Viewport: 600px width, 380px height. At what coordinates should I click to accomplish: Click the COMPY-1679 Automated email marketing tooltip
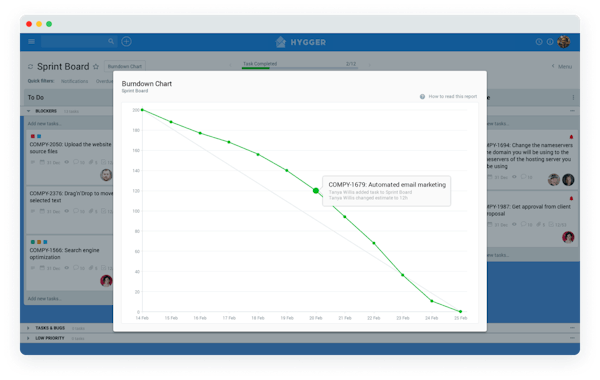(386, 191)
